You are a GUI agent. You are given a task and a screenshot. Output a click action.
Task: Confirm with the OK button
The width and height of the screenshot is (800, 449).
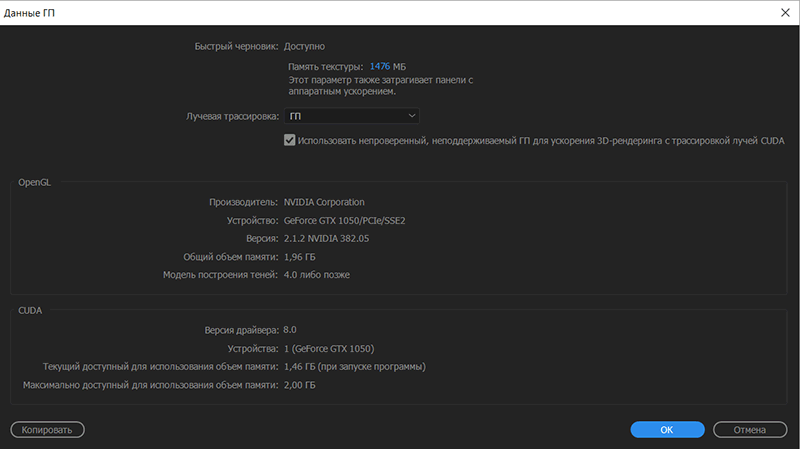pyautogui.click(x=667, y=430)
